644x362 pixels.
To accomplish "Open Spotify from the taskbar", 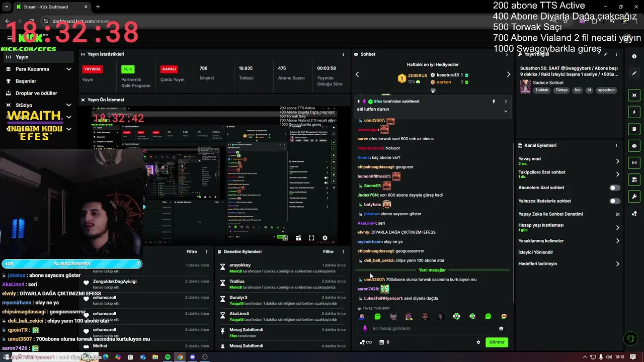I will [x=168, y=357].
